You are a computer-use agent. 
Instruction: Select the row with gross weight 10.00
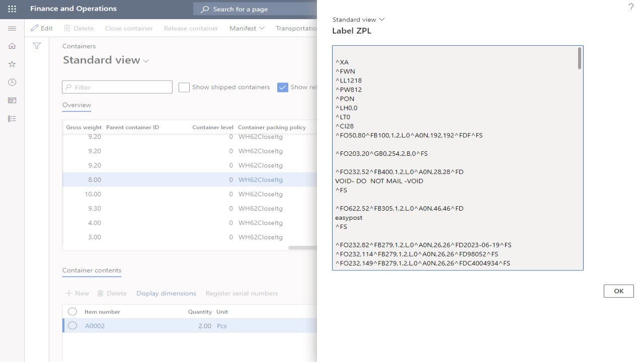coord(190,194)
